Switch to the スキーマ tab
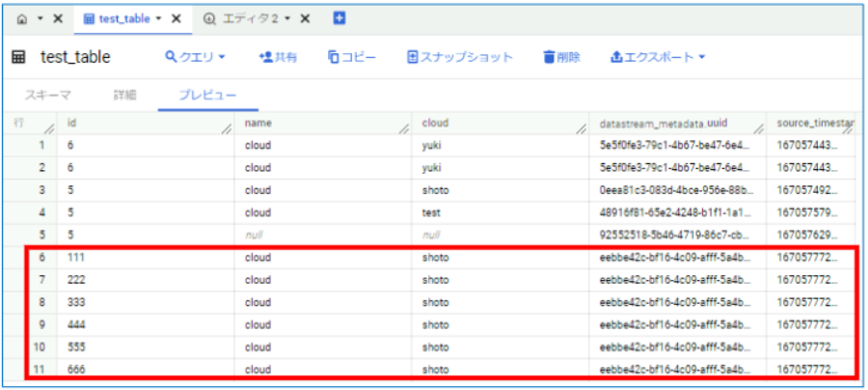 (48, 95)
